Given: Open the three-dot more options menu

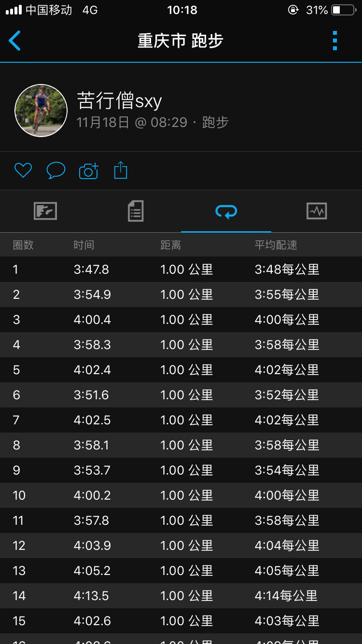Looking at the screenshot, I should pyautogui.click(x=335, y=41).
